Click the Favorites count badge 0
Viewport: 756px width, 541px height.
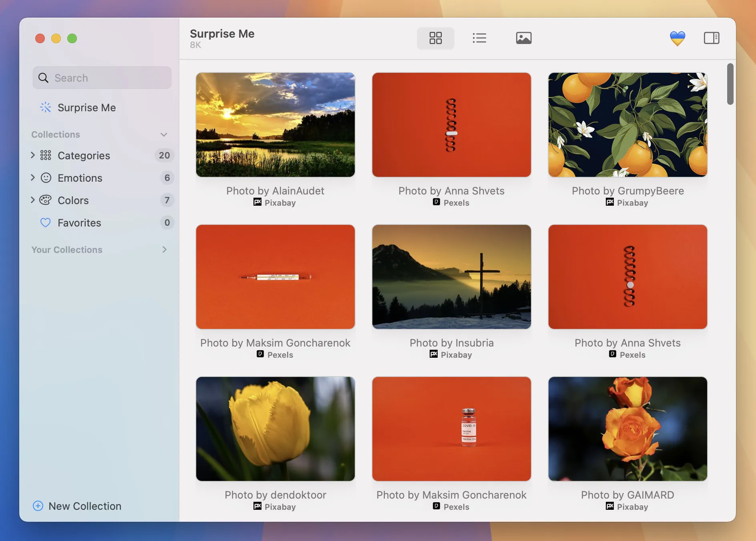[x=167, y=222]
